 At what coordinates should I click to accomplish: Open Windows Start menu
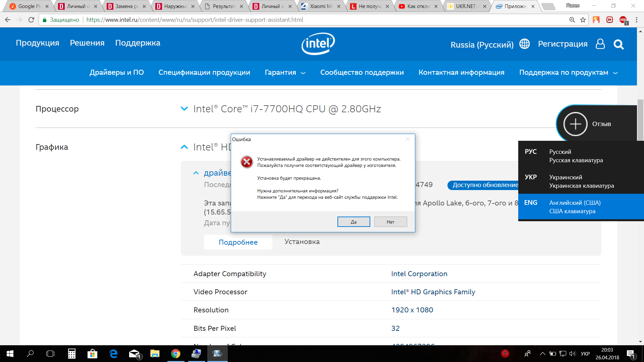[10, 354]
